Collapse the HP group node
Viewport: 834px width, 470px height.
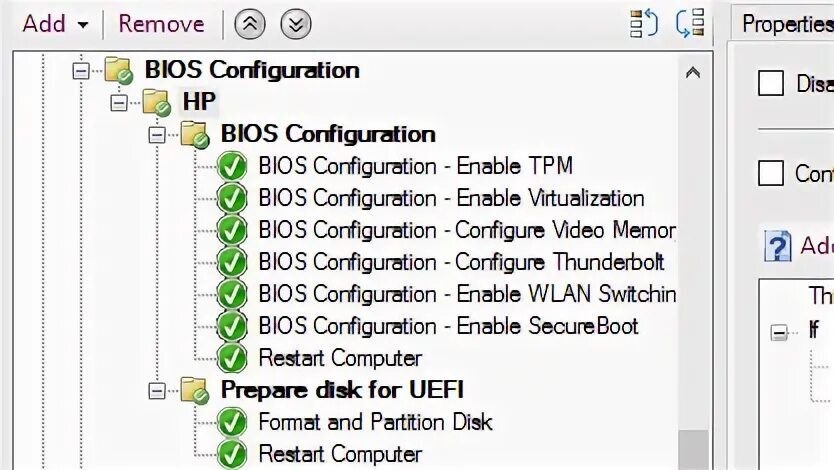[120, 102]
